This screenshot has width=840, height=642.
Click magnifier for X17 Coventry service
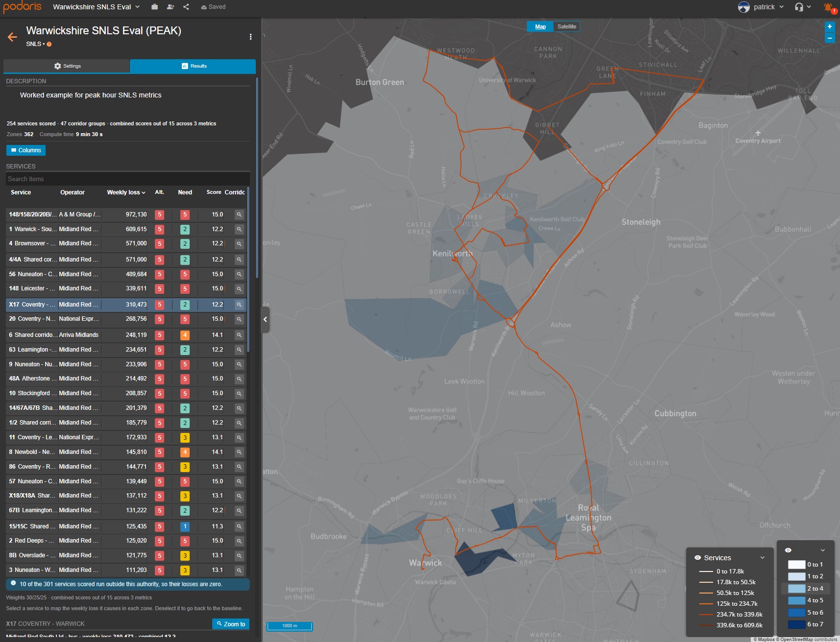(239, 305)
